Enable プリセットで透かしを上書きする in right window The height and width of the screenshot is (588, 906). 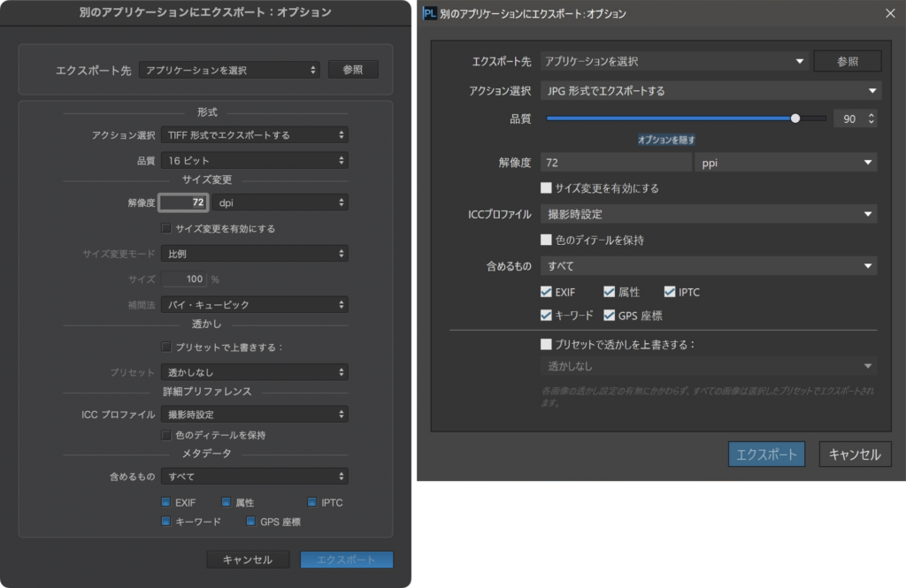point(546,344)
